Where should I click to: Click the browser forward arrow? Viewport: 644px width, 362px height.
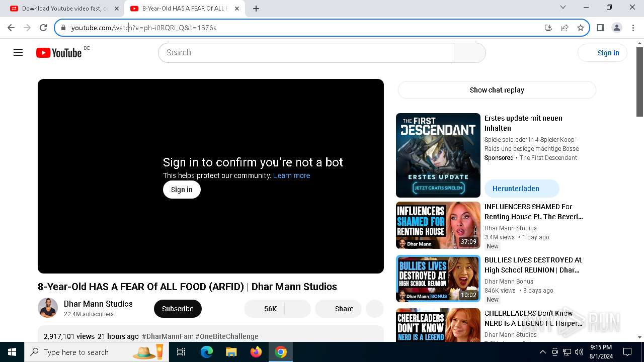(27, 28)
